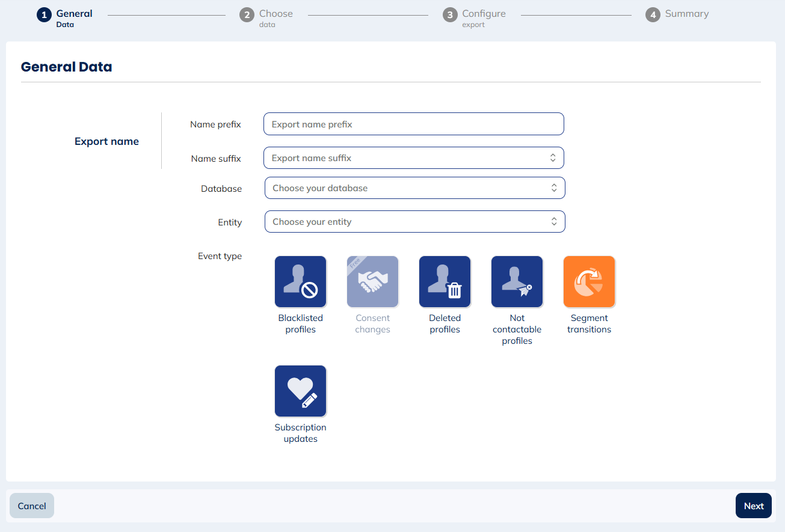Select the Segment transitions orange icon
The width and height of the screenshot is (785, 532).
[589, 282]
